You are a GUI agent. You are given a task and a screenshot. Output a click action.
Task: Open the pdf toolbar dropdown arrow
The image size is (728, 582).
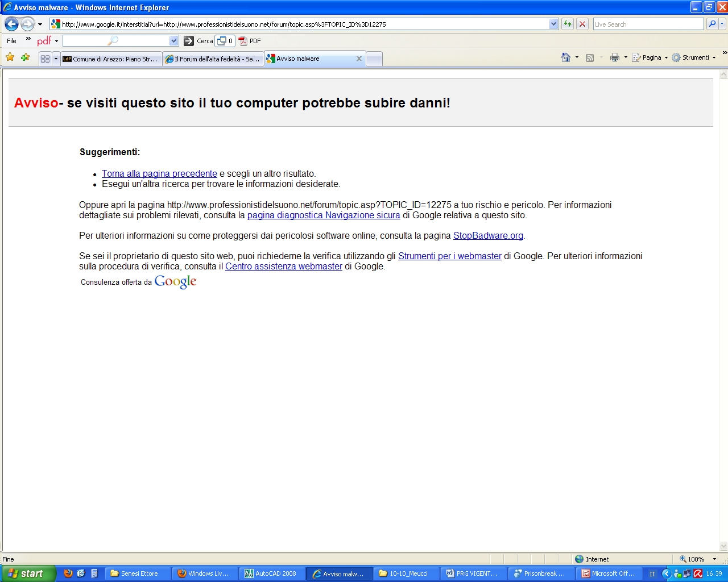56,41
